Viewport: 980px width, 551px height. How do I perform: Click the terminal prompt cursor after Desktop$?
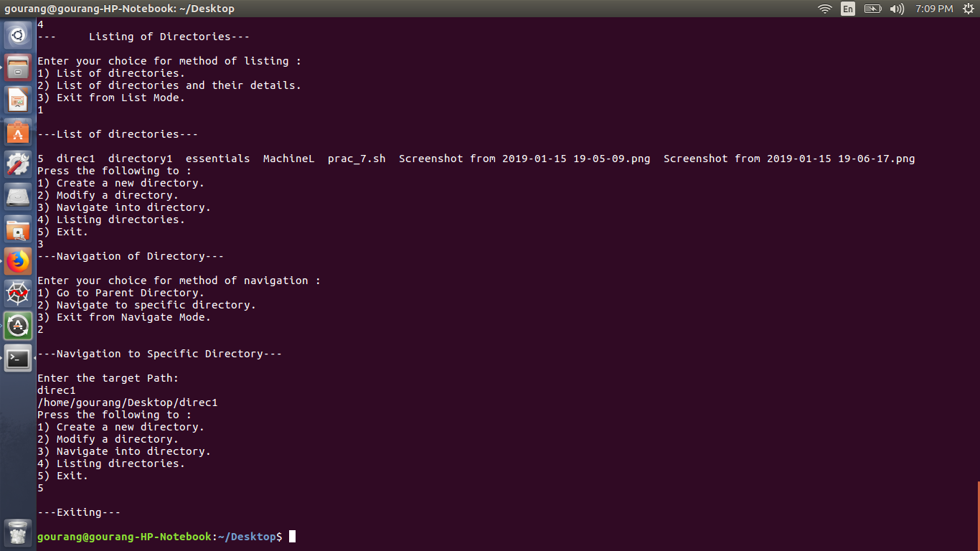tap(292, 537)
